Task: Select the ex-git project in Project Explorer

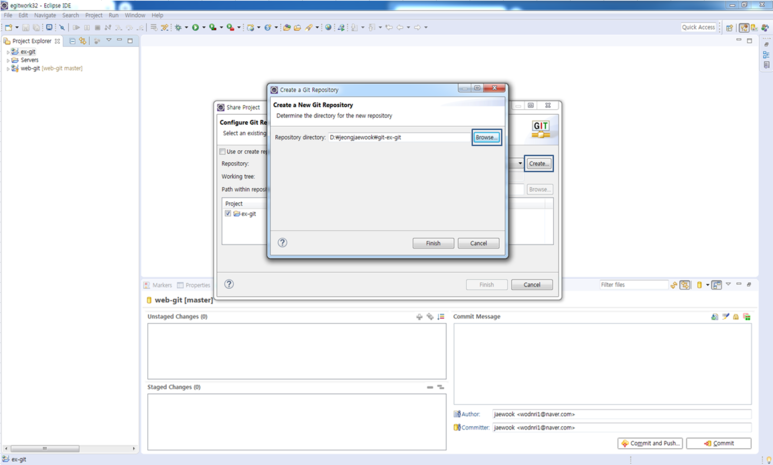Action: (28, 52)
